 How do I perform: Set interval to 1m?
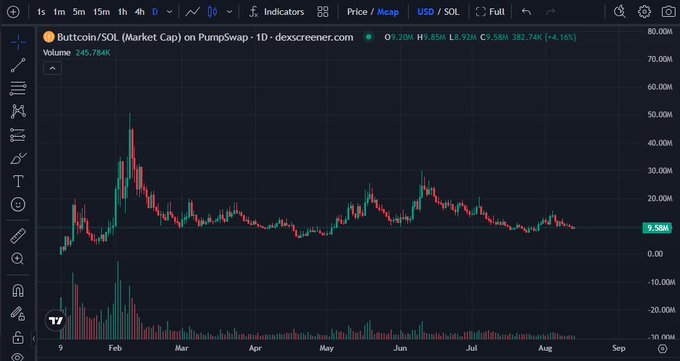[59, 12]
